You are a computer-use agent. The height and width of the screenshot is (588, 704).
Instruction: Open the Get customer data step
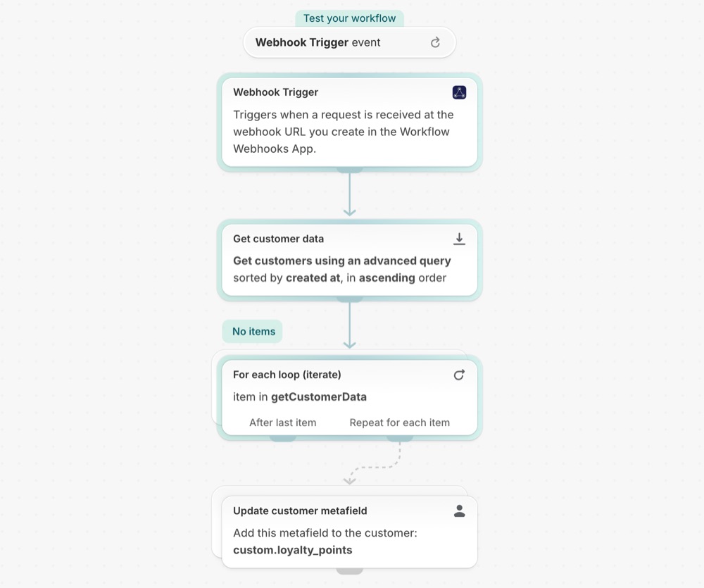(x=349, y=260)
